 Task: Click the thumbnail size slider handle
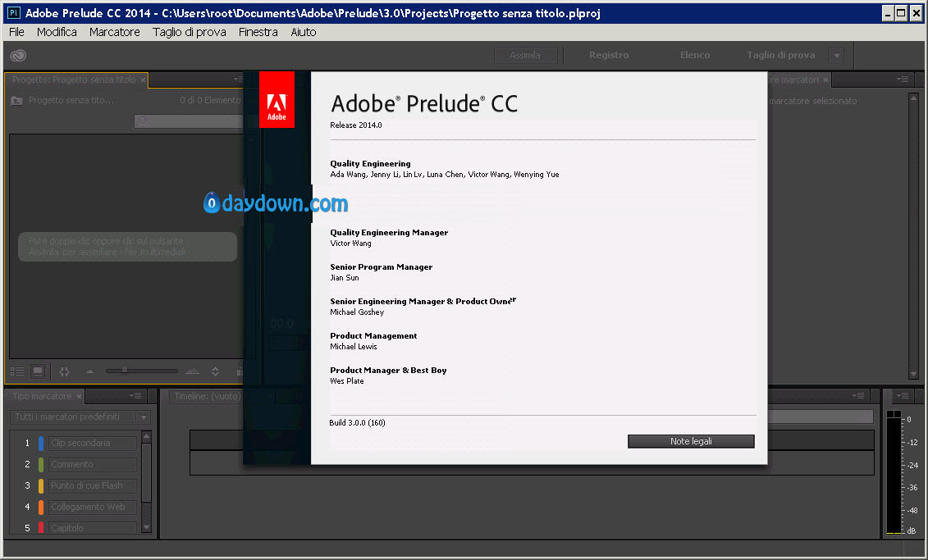pos(124,370)
